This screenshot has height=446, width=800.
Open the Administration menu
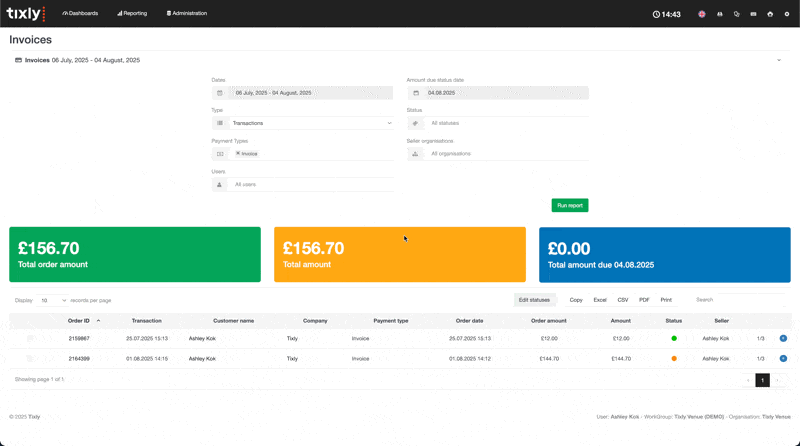pyautogui.click(x=187, y=13)
